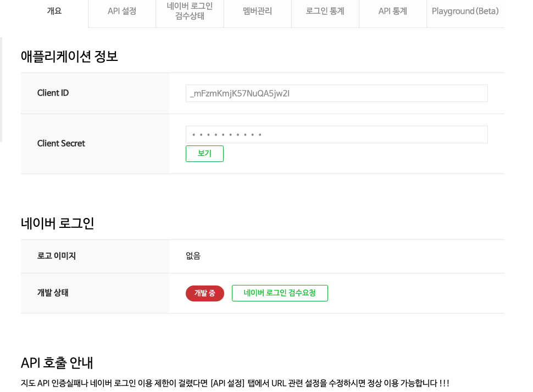The height and width of the screenshot is (392, 533).
Task: Click the Client ID label
Action: point(53,93)
